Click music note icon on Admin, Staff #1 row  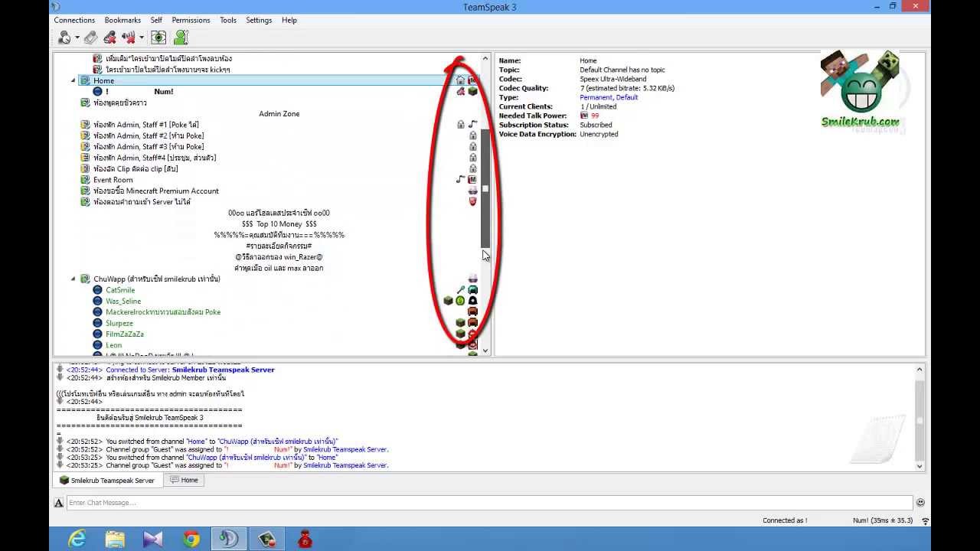[472, 125]
